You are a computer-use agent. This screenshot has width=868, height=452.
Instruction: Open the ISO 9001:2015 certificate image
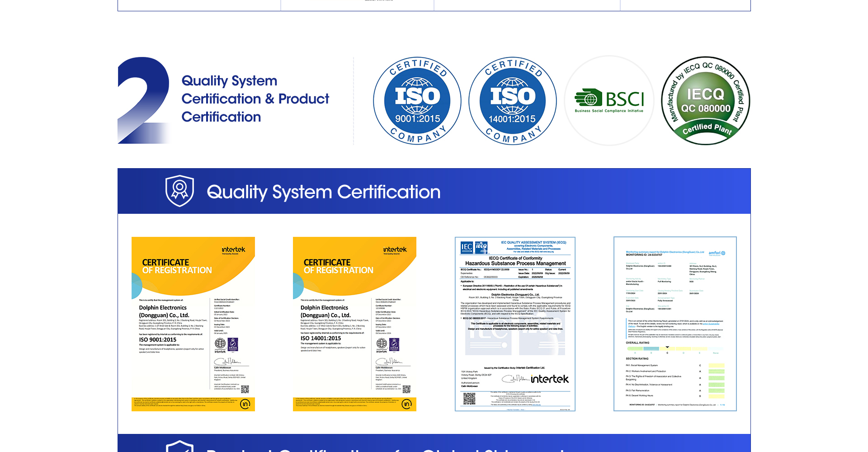tap(193, 324)
